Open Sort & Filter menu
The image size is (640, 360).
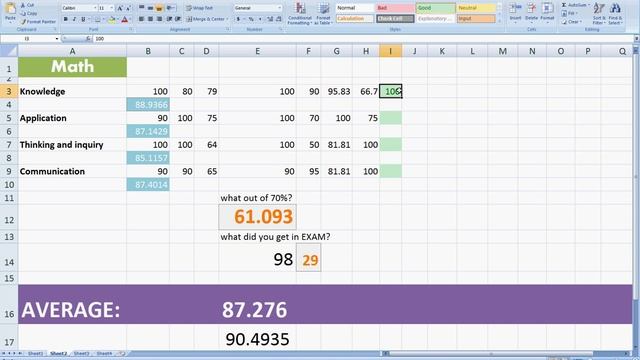coord(599,13)
